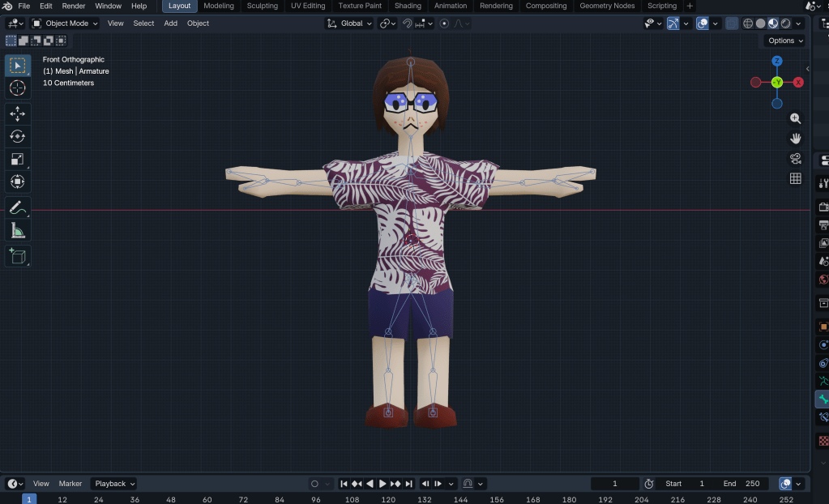829x504 pixels.
Task: Expand the Global transform orientation dropdown
Action: coord(349,23)
